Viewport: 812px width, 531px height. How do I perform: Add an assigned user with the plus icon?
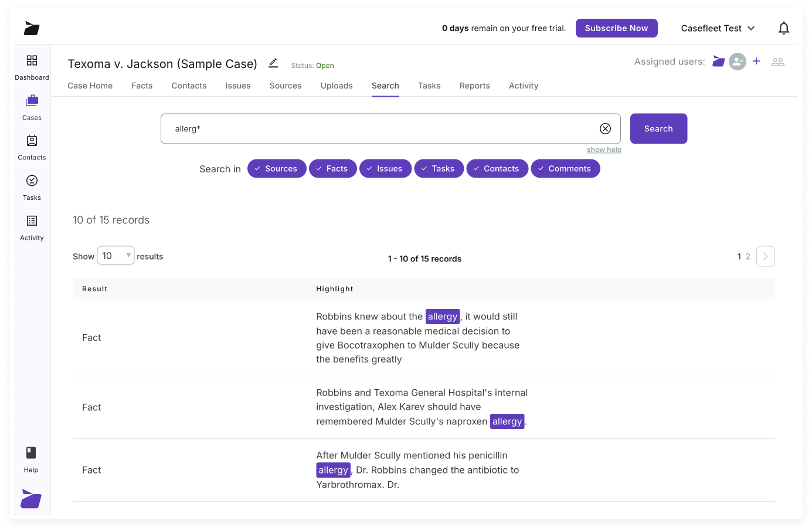click(x=756, y=61)
